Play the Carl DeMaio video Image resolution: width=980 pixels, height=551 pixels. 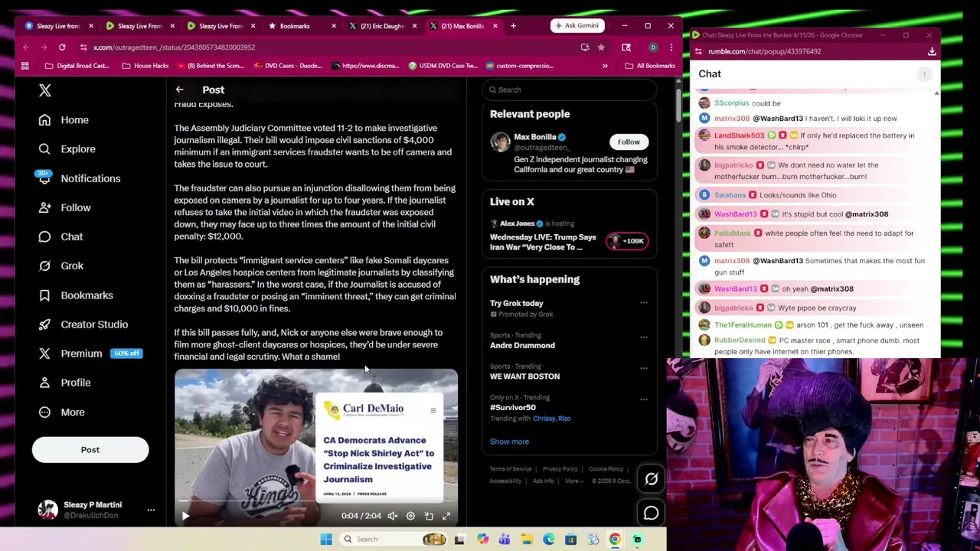185,516
